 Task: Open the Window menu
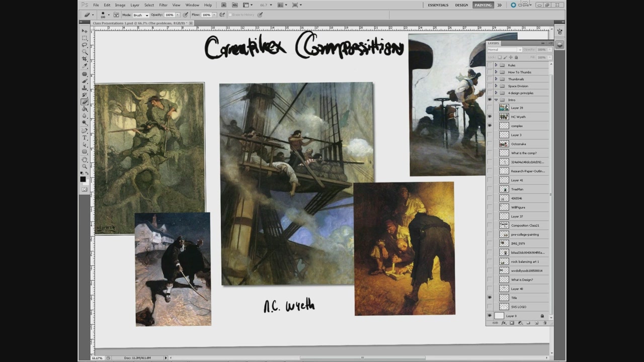pos(192,5)
